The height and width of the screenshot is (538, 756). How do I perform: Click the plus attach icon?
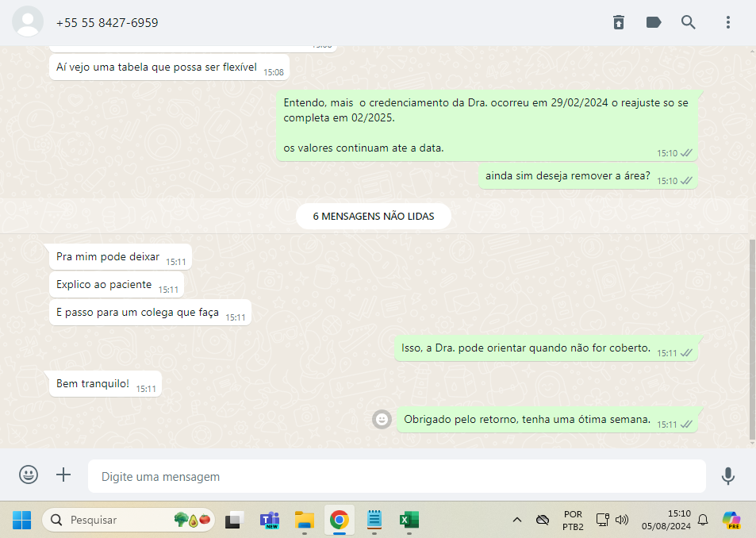pyautogui.click(x=63, y=475)
